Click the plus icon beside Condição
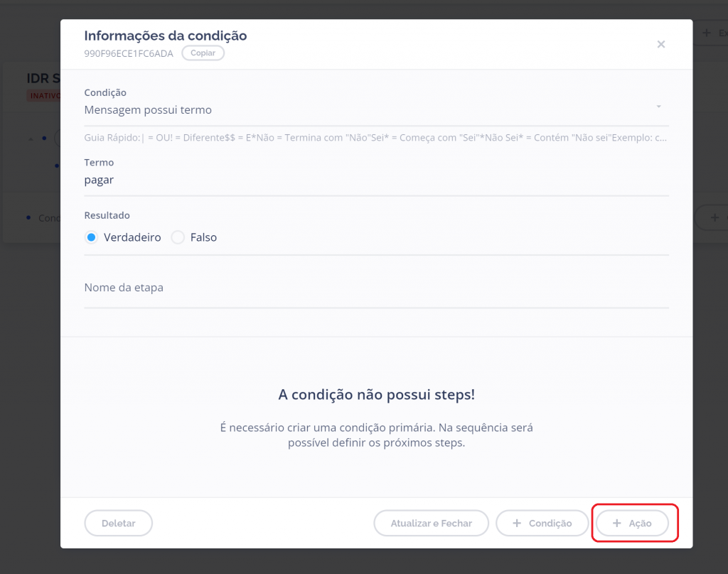728x574 pixels. [517, 523]
